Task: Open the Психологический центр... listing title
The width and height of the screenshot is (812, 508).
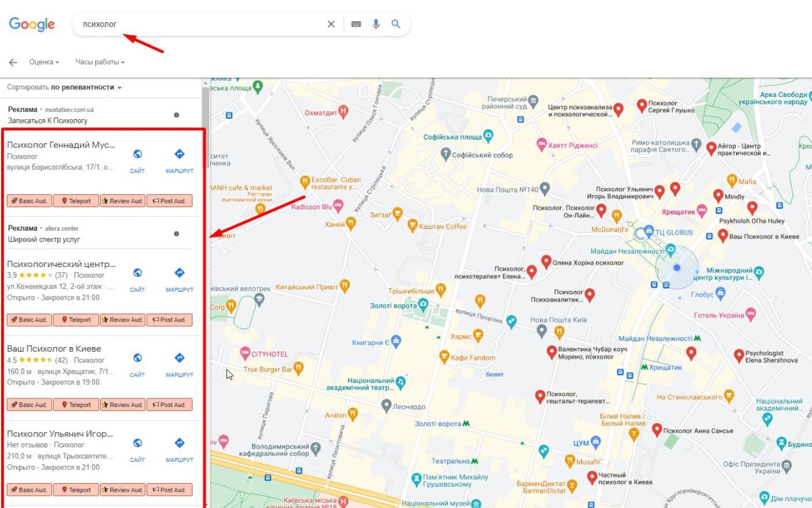Action: coord(61,264)
